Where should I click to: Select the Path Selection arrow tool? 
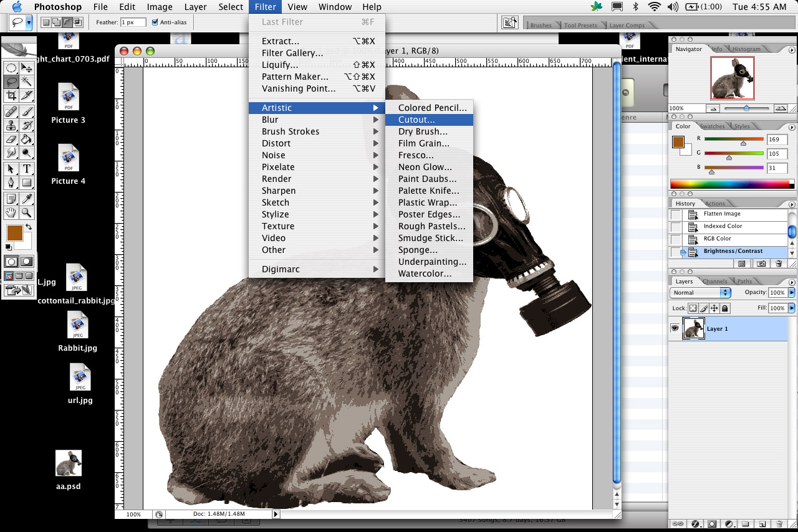11,169
